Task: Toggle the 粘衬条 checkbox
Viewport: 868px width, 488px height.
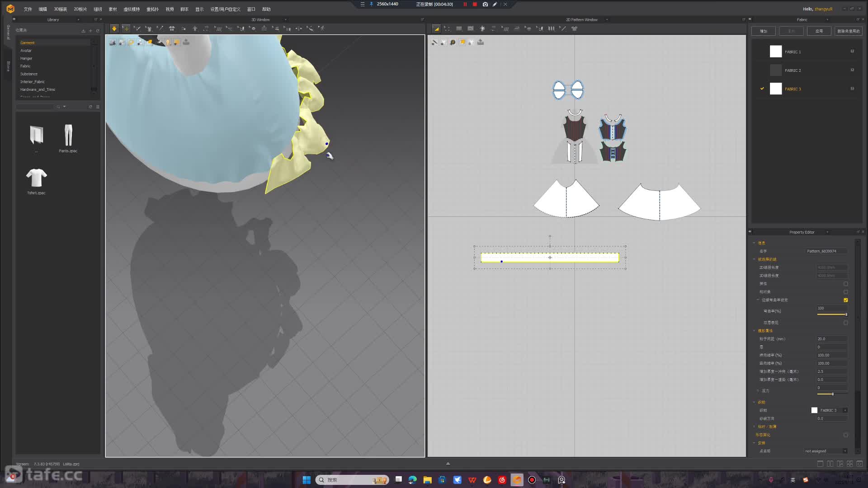Action: click(846, 292)
